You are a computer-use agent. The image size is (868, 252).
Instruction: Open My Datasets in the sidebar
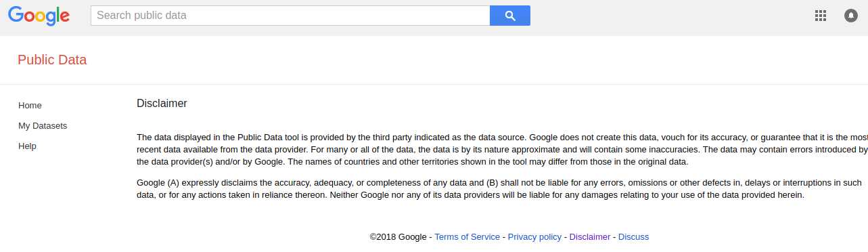tap(43, 126)
